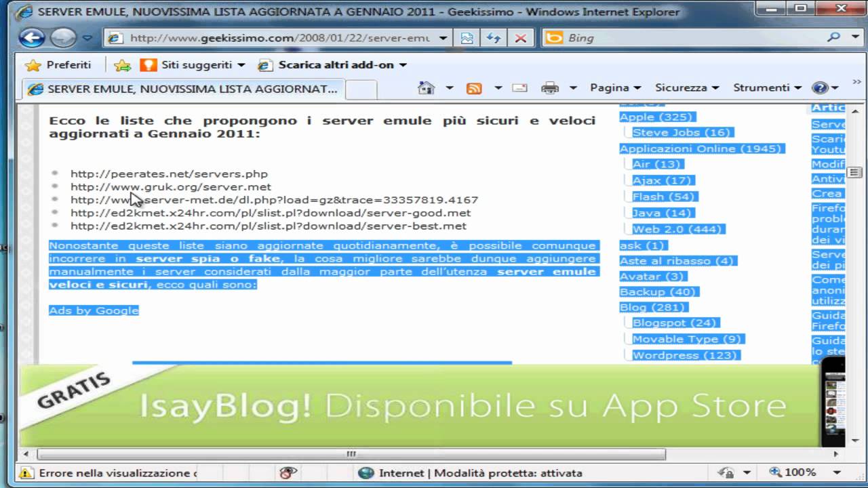868x488 pixels.
Task: Go back with the browser Back arrow
Action: point(32,37)
